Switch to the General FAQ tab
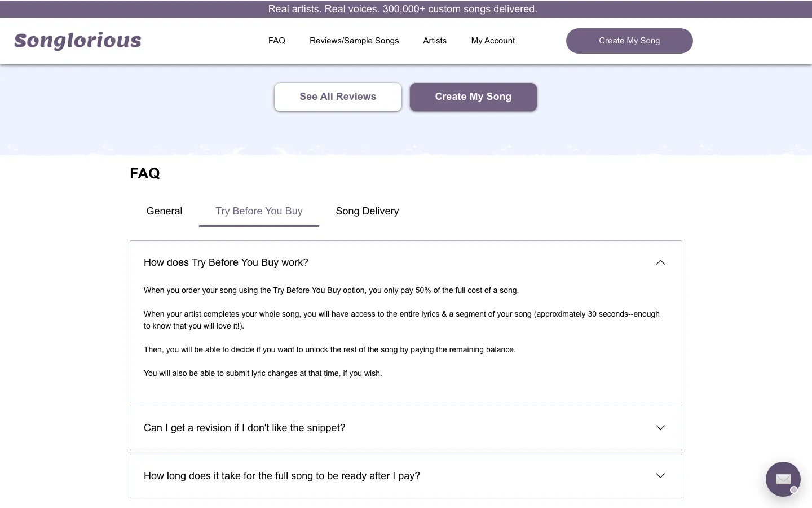Screen dimensions: 812x508 tap(164, 211)
